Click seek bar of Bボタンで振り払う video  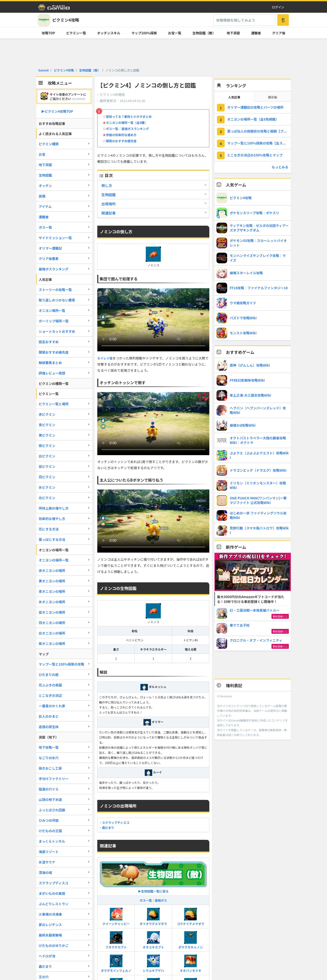pyautogui.click(x=153, y=547)
